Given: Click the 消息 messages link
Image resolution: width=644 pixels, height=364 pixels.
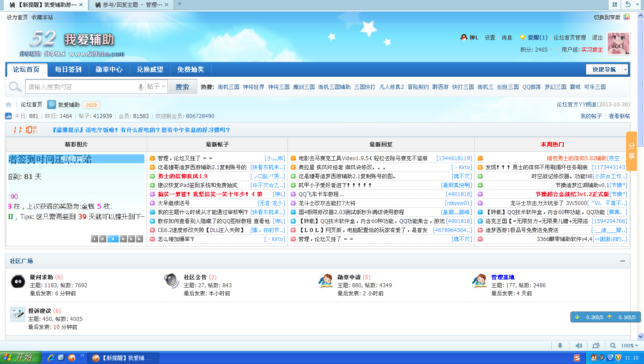Looking at the screenshot, I should click(x=507, y=38).
